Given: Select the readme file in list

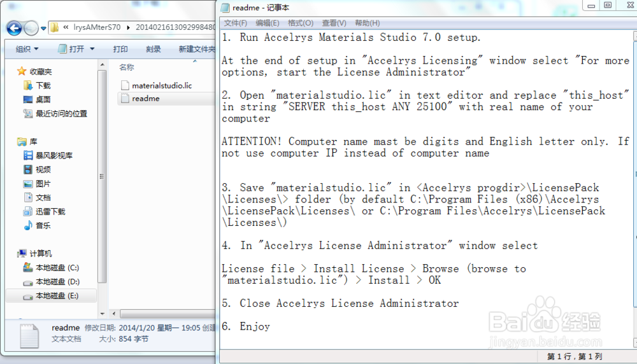Looking at the screenshot, I should [x=146, y=99].
